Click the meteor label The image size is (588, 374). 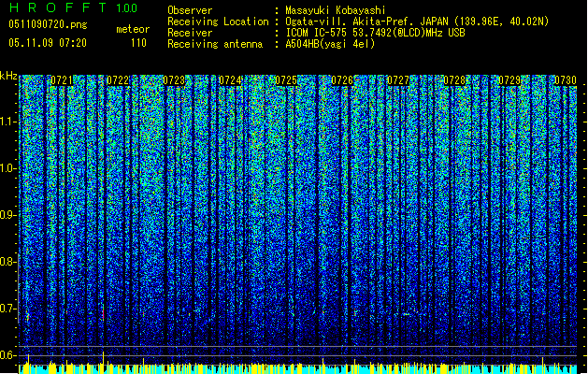(x=133, y=29)
